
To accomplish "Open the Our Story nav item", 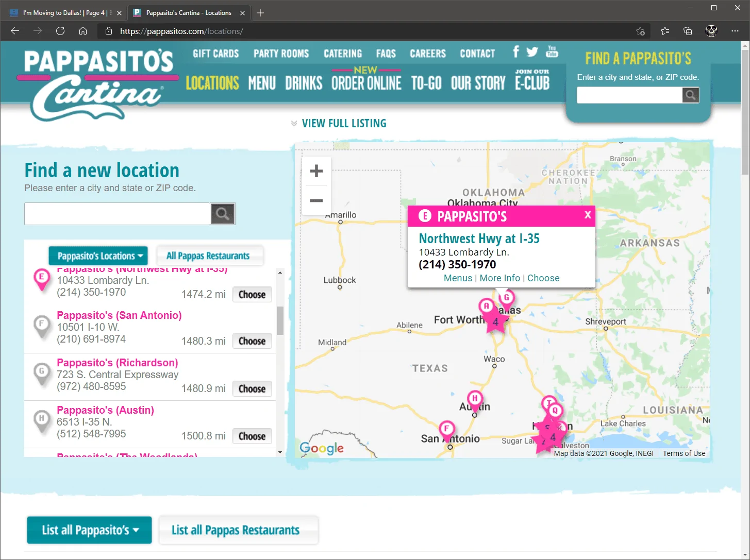I will pyautogui.click(x=478, y=83).
